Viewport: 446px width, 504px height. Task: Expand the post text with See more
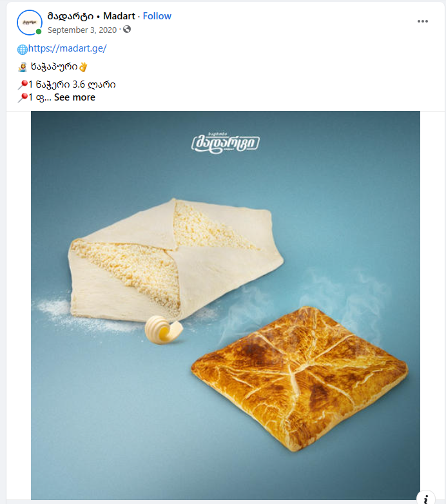(x=75, y=97)
